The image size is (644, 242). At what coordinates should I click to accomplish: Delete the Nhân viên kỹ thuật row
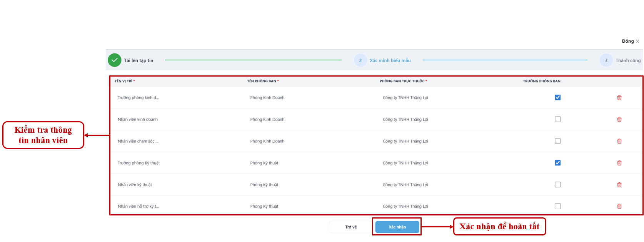click(x=619, y=185)
